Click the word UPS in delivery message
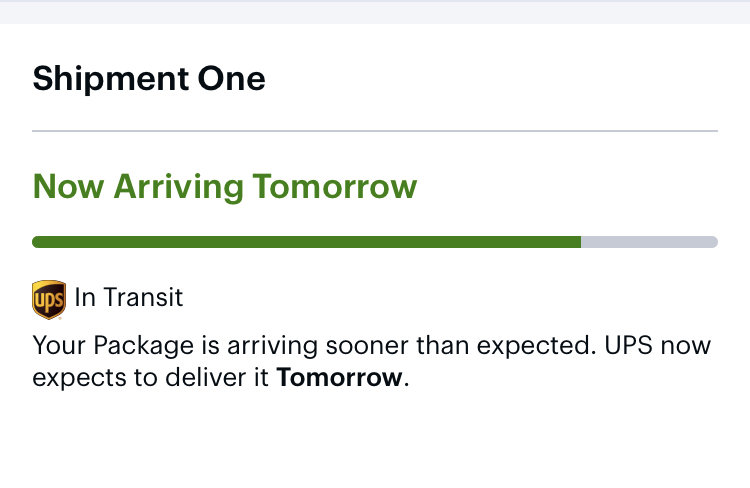 [x=629, y=345]
